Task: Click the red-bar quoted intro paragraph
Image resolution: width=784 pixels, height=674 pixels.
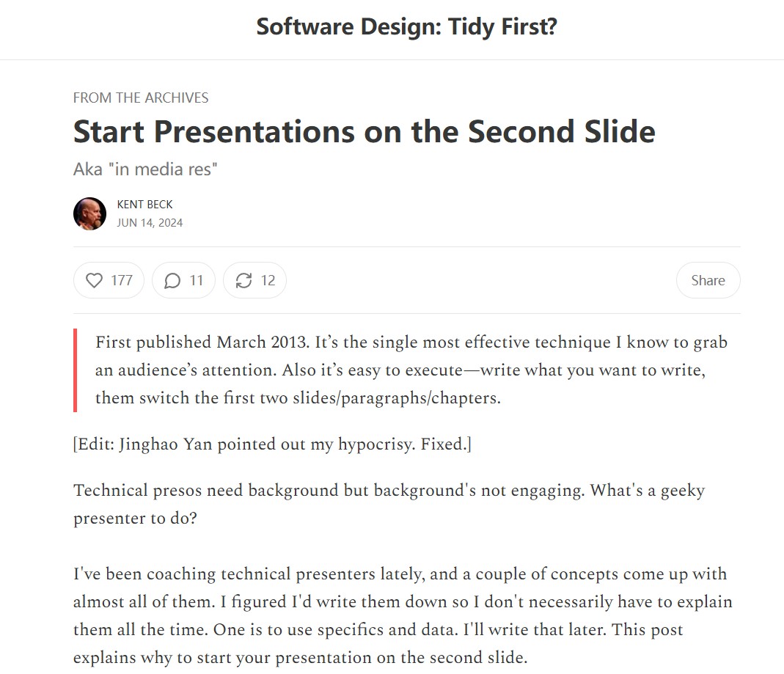Action: pos(411,370)
